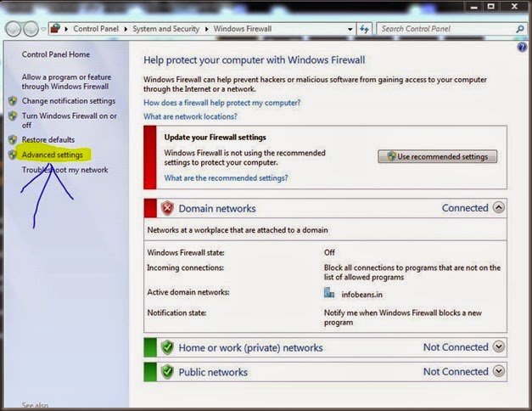Open Change notification settings
The image size is (532, 411).
click(x=69, y=101)
